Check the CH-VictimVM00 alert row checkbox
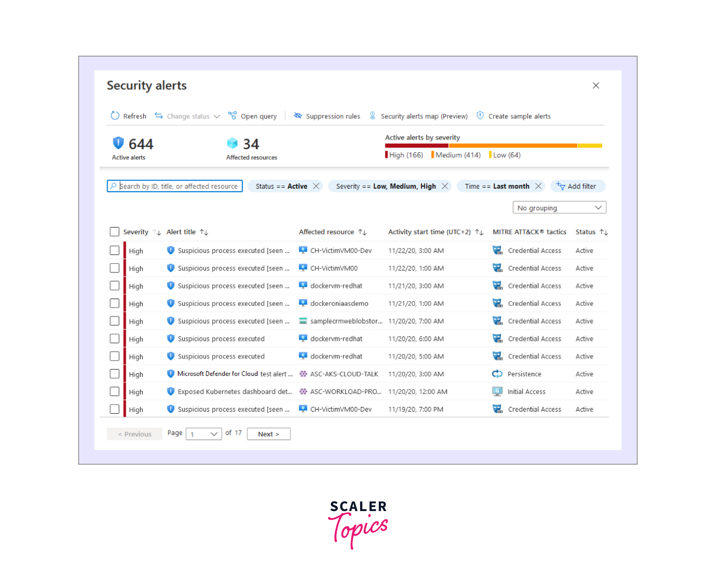This screenshot has width=716, height=588. [115, 268]
